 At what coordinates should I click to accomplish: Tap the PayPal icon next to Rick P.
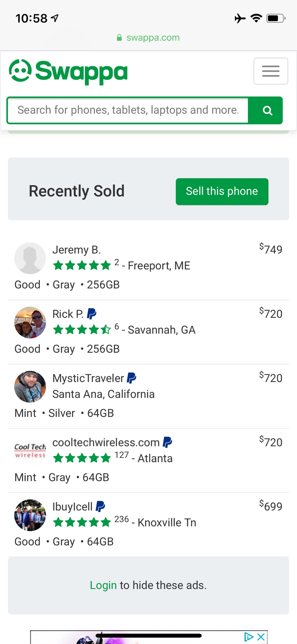[91, 314]
